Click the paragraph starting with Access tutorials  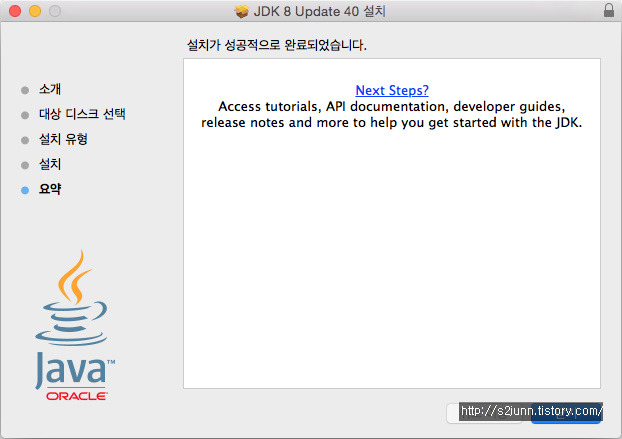pyautogui.click(x=392, y=115)
